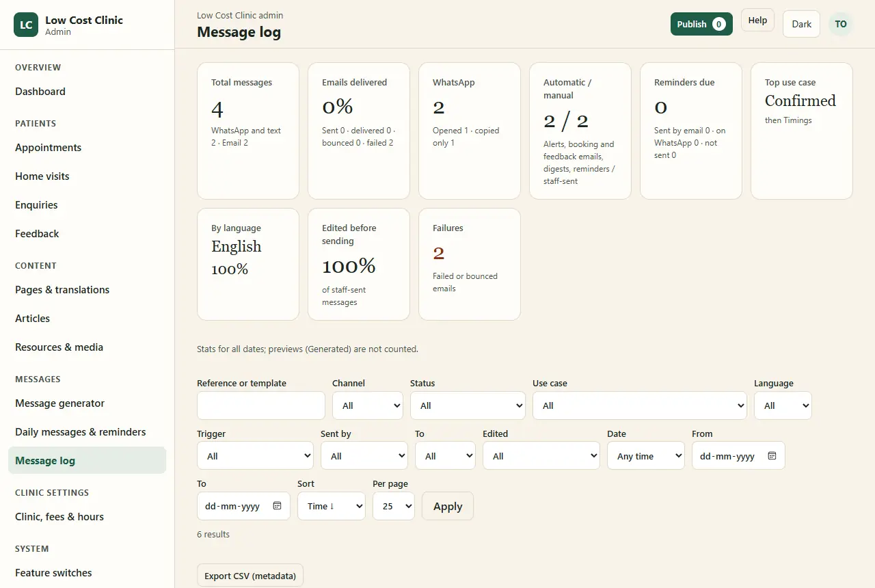875x588 pixels.
Task: Click the Publish button
Action: (x=701, y=24)
